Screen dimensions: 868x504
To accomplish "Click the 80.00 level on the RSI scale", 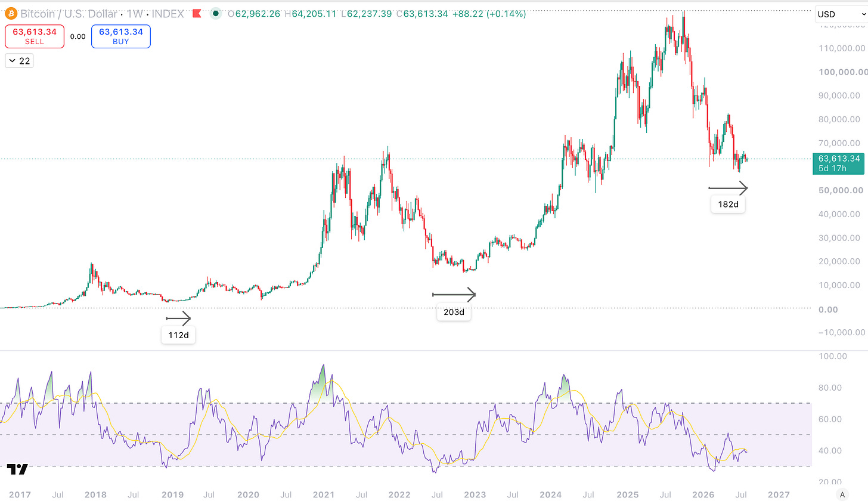I will 830,388.
